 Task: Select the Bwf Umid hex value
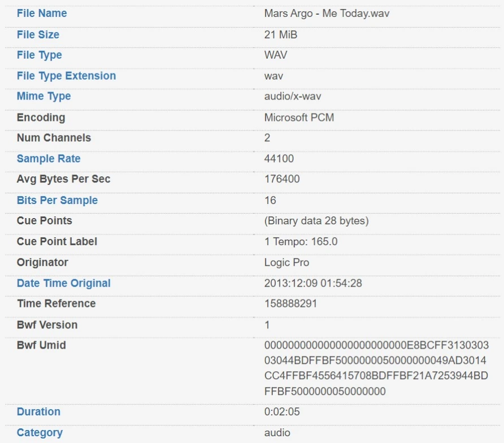376,368
